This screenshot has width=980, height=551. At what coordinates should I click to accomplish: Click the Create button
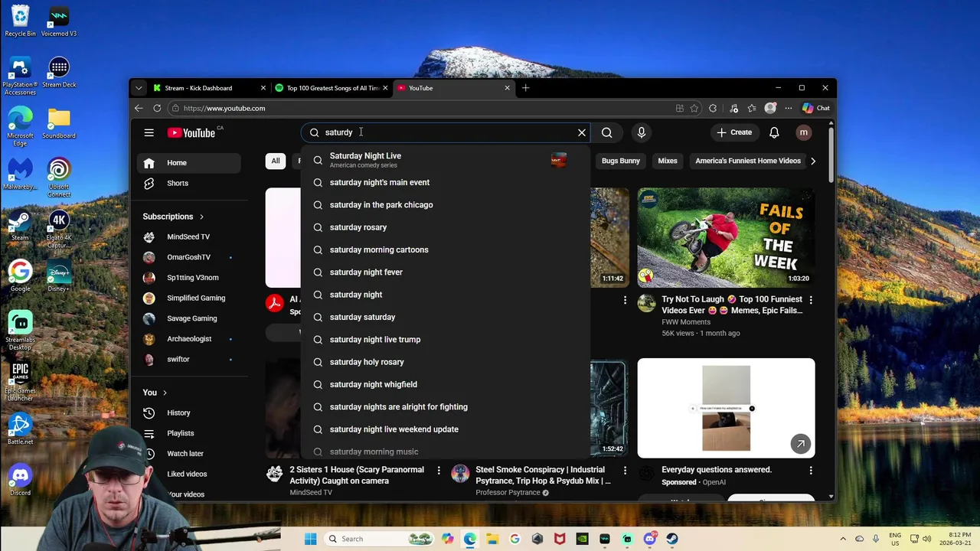(734, 132)
